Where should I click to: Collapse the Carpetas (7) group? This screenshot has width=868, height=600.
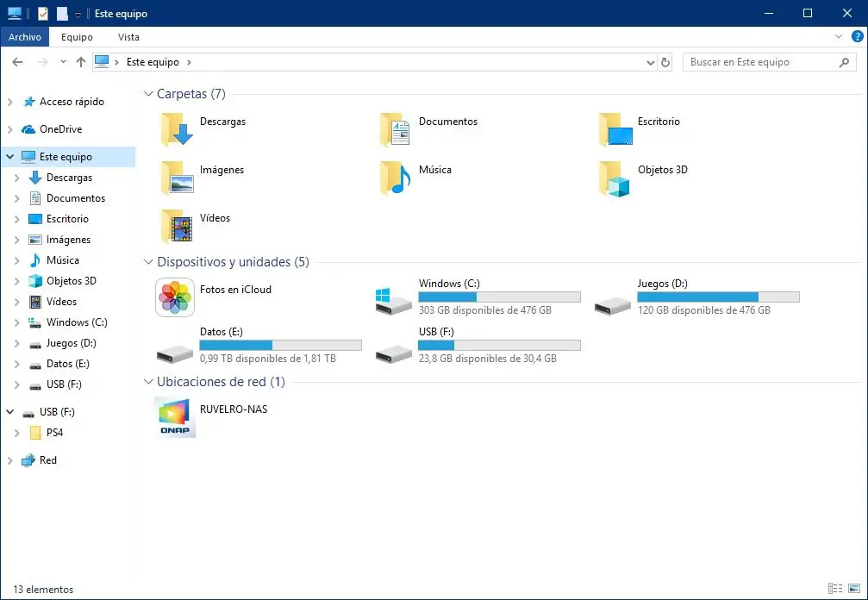(147, 94)
